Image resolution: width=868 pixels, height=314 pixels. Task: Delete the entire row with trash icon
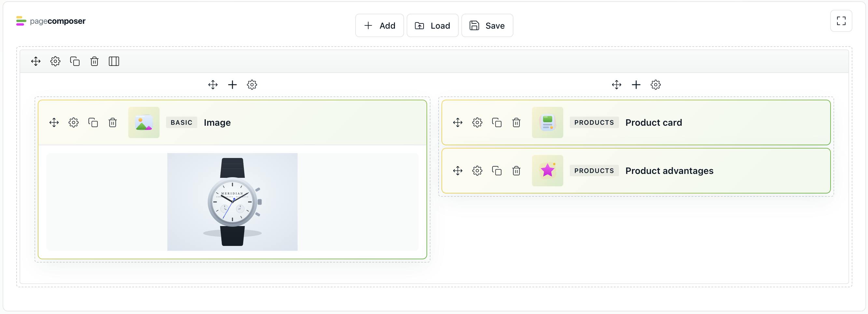click(94, 61)
